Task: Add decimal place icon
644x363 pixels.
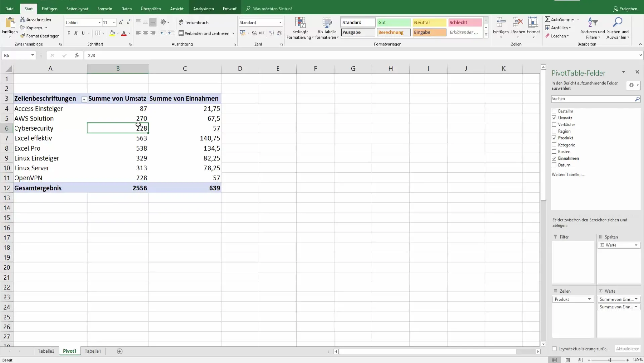Action: [x=272, y=33]
